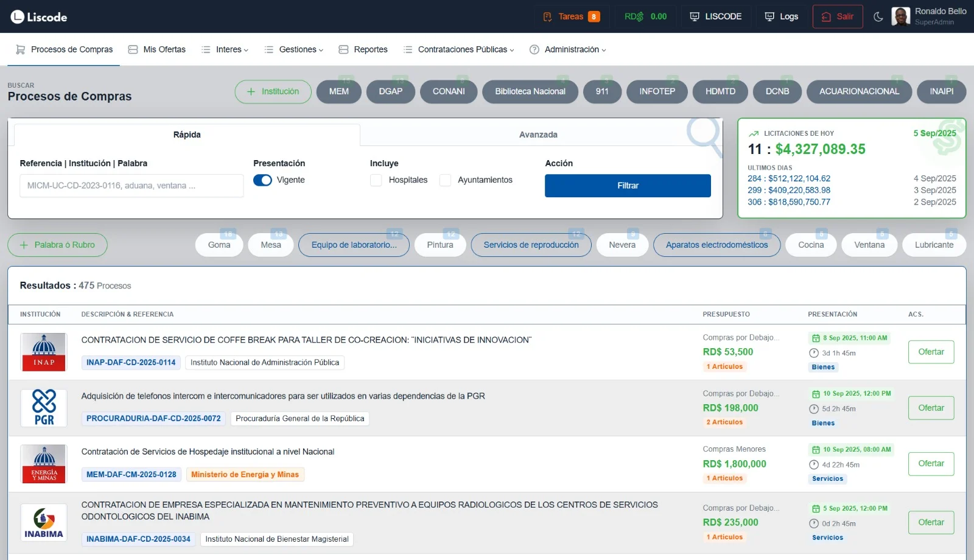Click Ofertar for MEM hospedaje process
This screenshot has height=560, width=974.
[931, 464]
